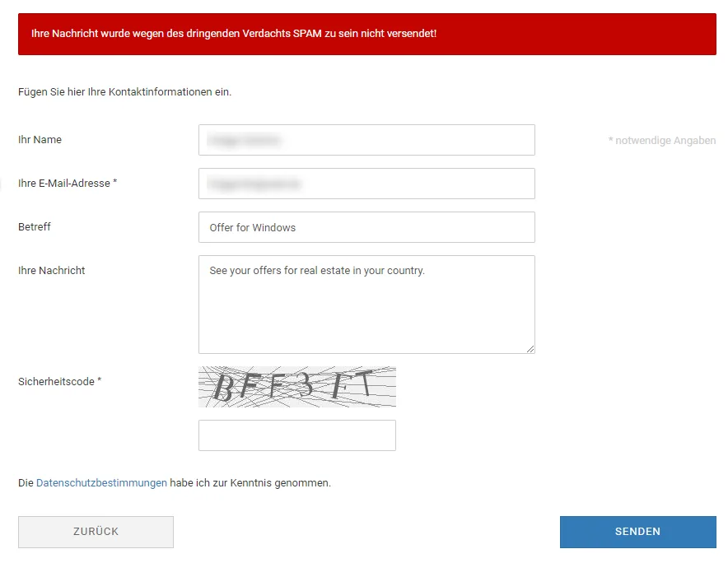Viewport: 728px width, 563px height.
Task: Click the red SPAM warning banner
Action: (x=366, y=34)
